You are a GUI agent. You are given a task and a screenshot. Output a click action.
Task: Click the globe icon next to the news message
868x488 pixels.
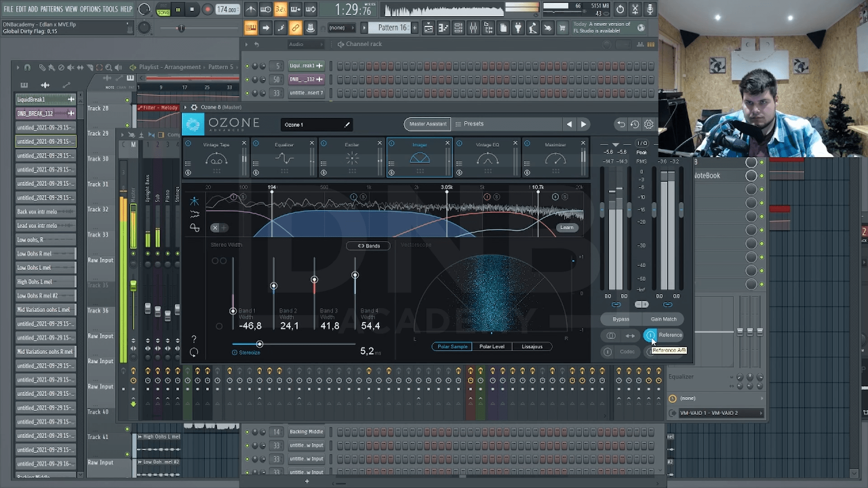pyautogui.click(x=641, y=28)
